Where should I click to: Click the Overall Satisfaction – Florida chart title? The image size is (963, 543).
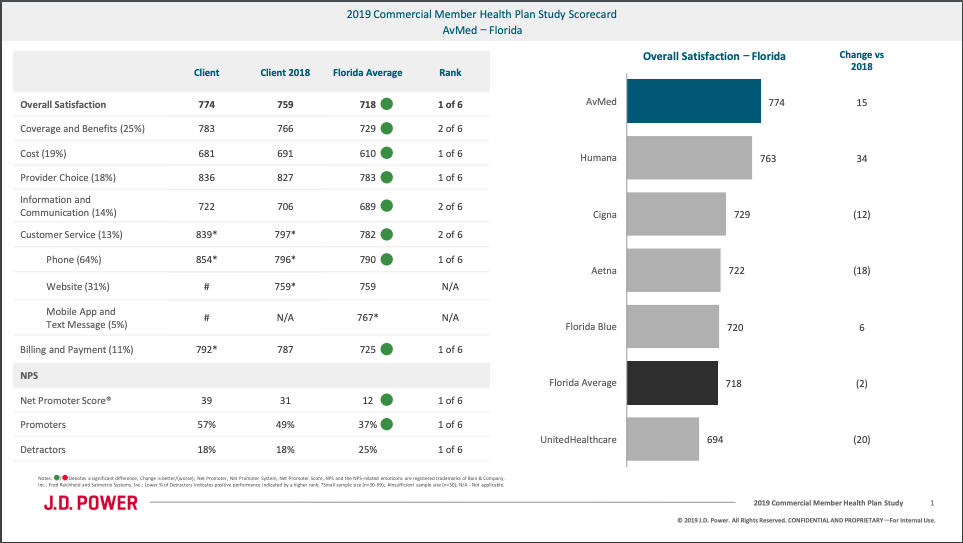coord(714,56)
